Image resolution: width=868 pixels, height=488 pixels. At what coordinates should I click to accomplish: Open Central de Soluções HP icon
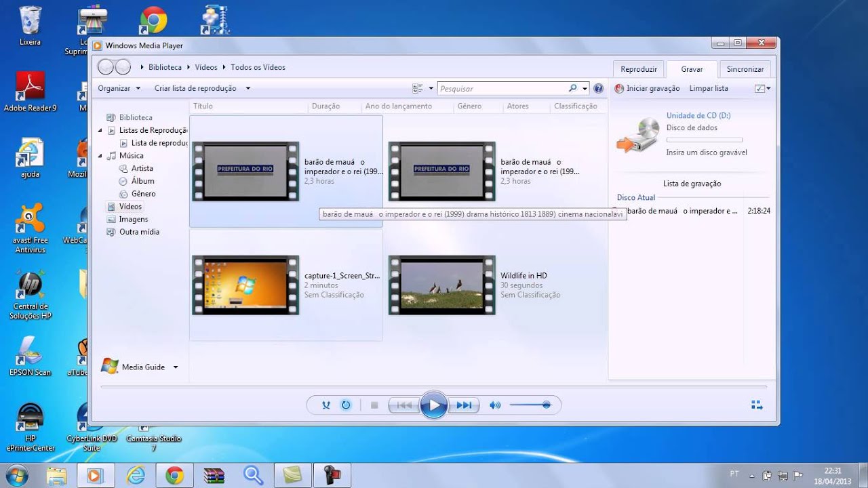(30, 296)
